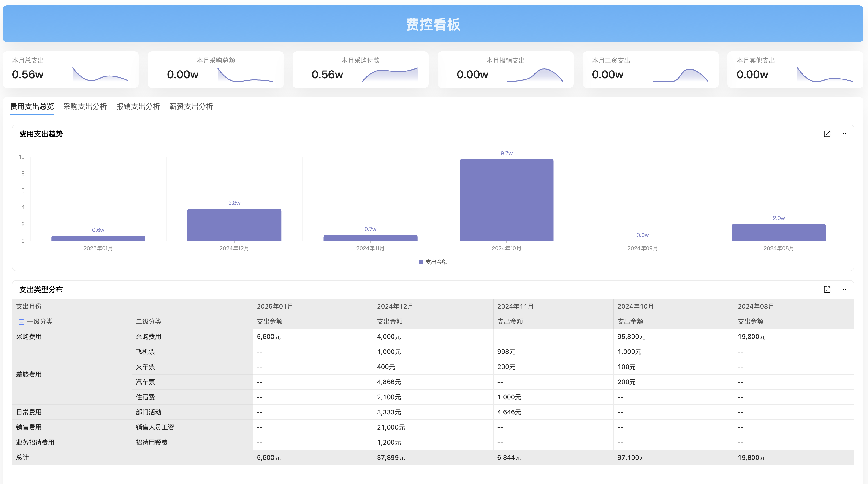
Task: Click the 2024年12月 table column header
Action: pos(433,306)
